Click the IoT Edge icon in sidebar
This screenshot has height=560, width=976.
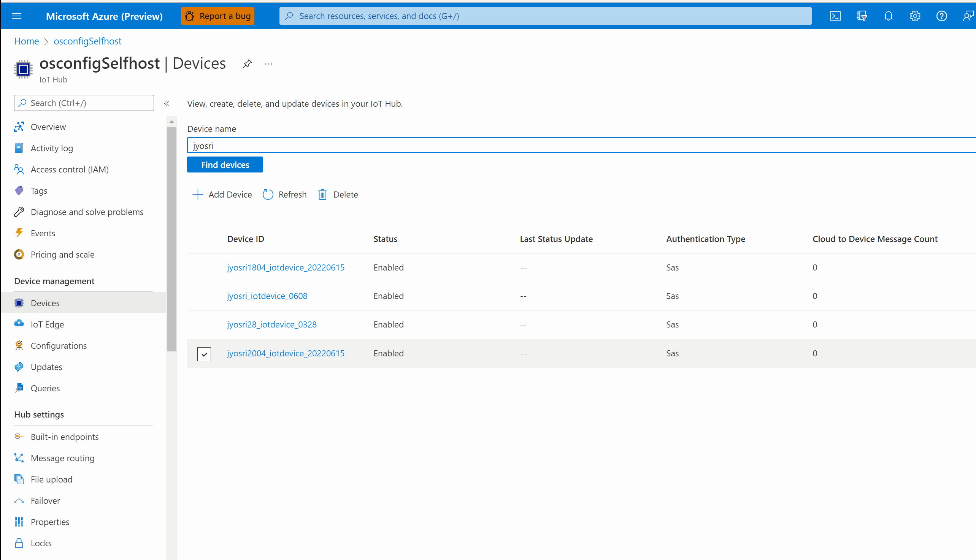pyautogui.click(x=19, y=324)
